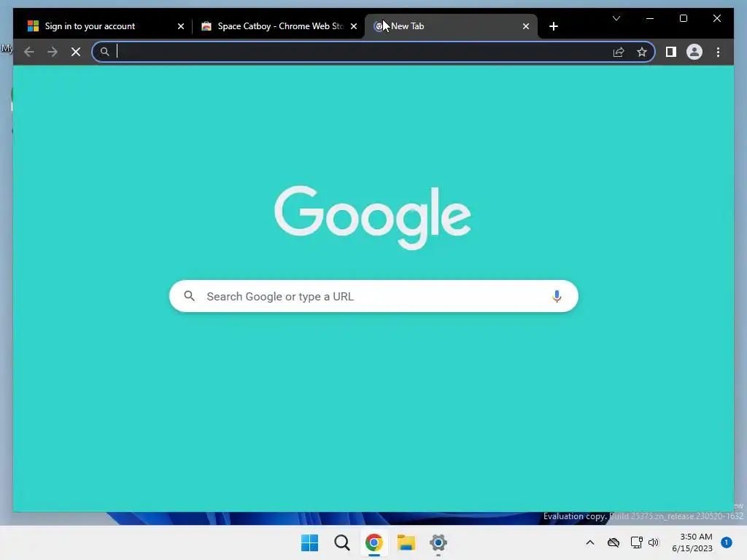Click the Search Google or type a URL box

373,296
